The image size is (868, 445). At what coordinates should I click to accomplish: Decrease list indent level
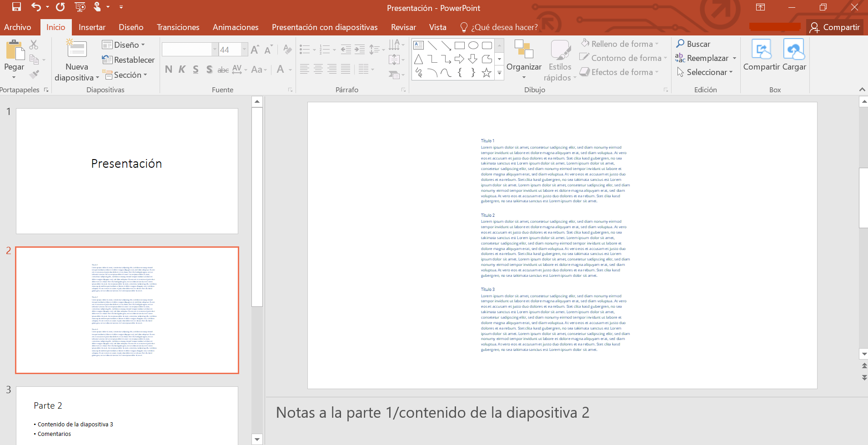coord(346,50)
